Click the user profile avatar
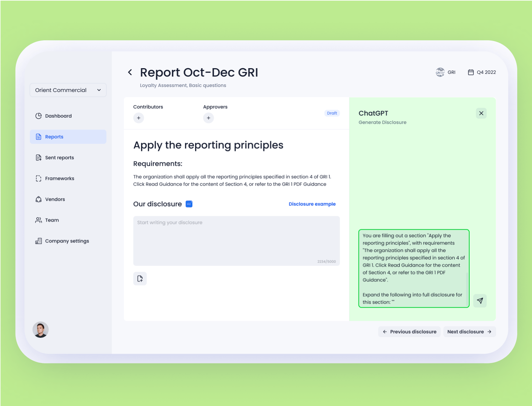 click(41, 329)
